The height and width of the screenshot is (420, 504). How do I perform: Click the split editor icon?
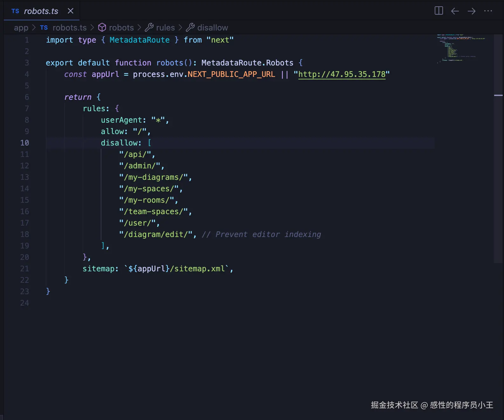[439, 11]
